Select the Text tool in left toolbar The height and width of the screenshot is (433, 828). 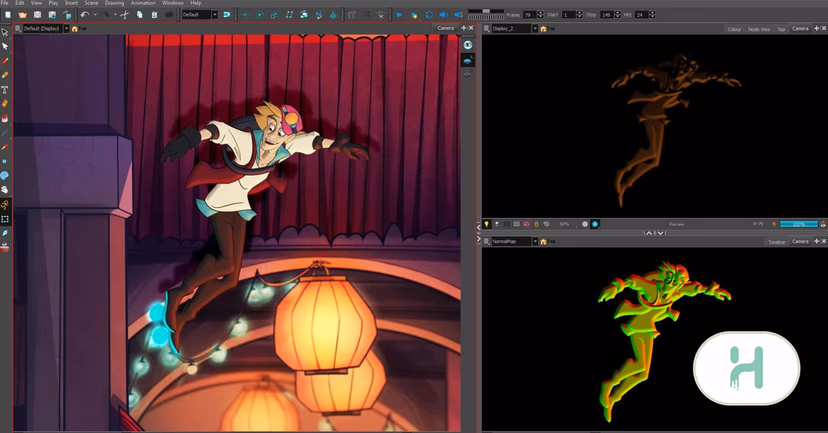pyautogui.click(x=5, y=90)
